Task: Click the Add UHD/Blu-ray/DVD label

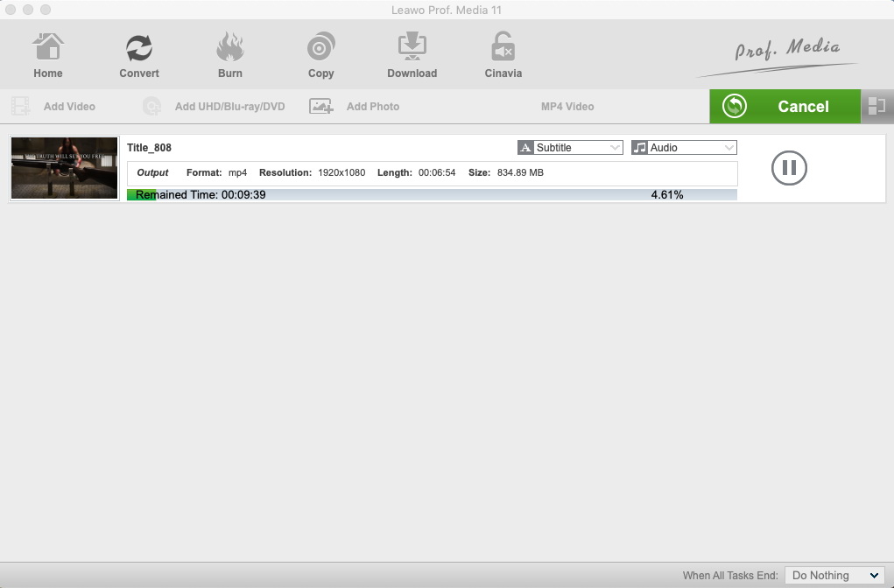Action: [229, 107]
